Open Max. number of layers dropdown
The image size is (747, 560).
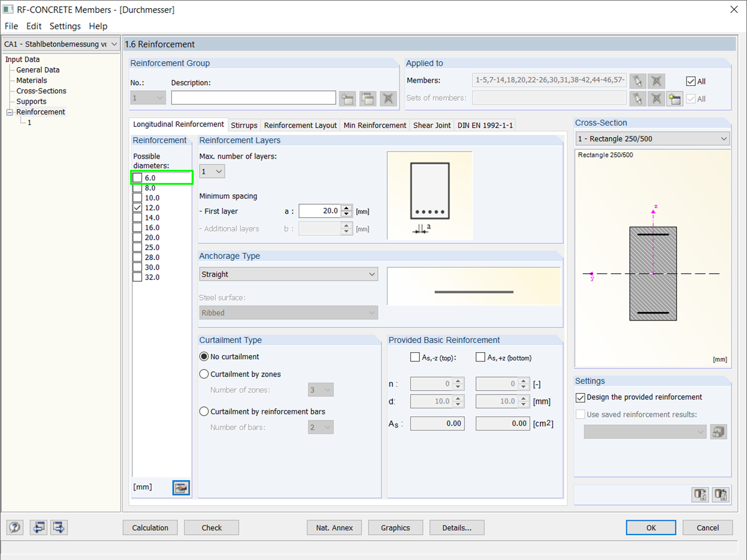click(212, 171)
